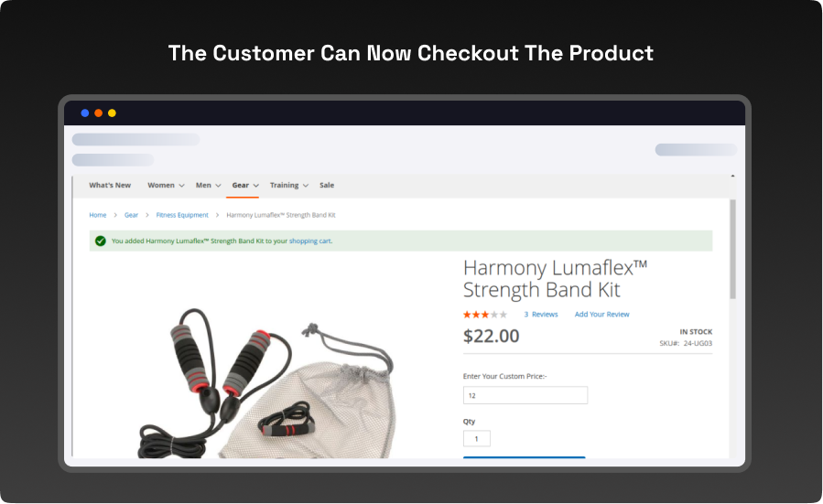The width and height of the screenshot is (823, 504).
Task: Expand the Training menu chevron
Action: pos(306,186)
